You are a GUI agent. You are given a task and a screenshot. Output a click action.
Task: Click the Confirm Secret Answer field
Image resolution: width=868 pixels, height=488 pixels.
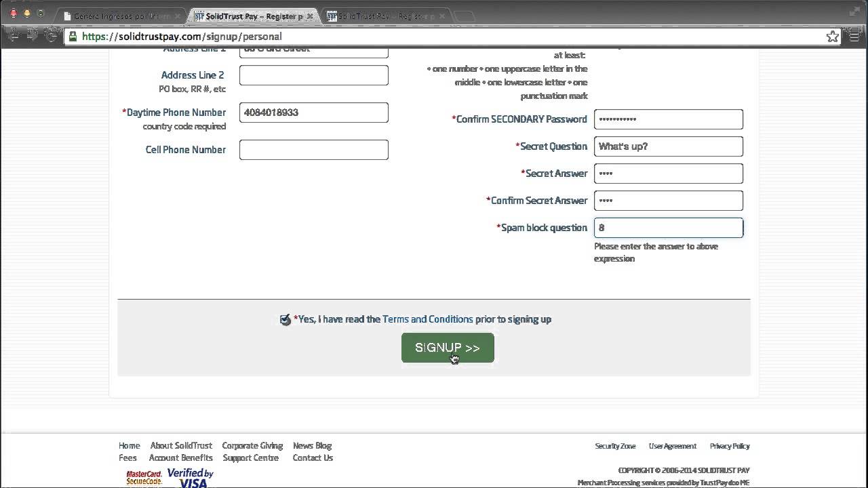point(669,201)
